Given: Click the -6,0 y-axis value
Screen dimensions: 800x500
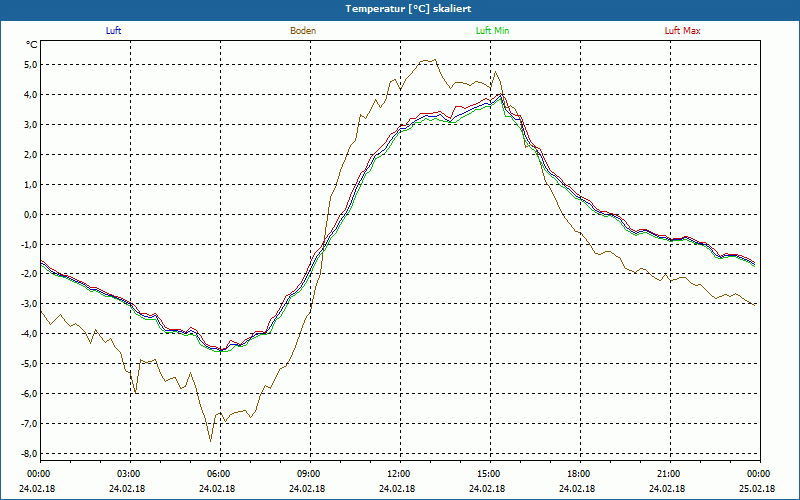Looking at the screenshot, I should pos(29,394).
